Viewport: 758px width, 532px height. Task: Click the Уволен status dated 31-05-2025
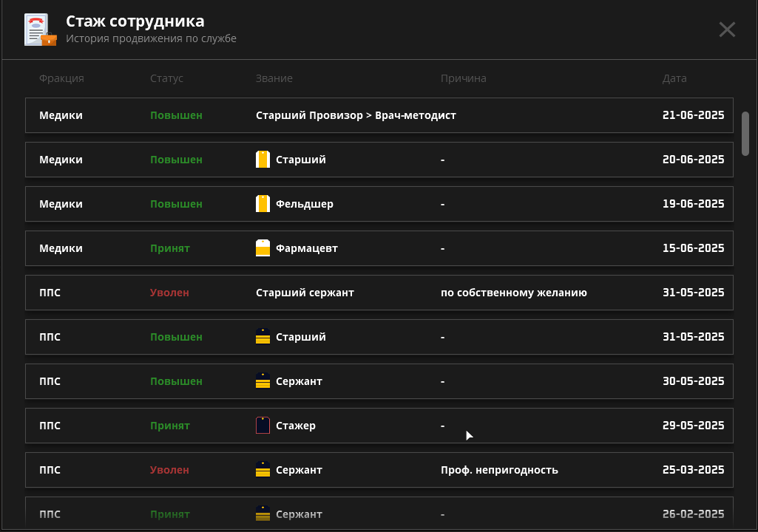coord(169,293)
